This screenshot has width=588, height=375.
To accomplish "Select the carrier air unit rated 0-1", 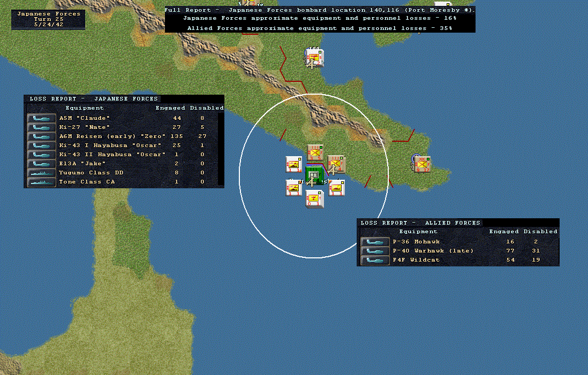I will [x=314, y=198].
